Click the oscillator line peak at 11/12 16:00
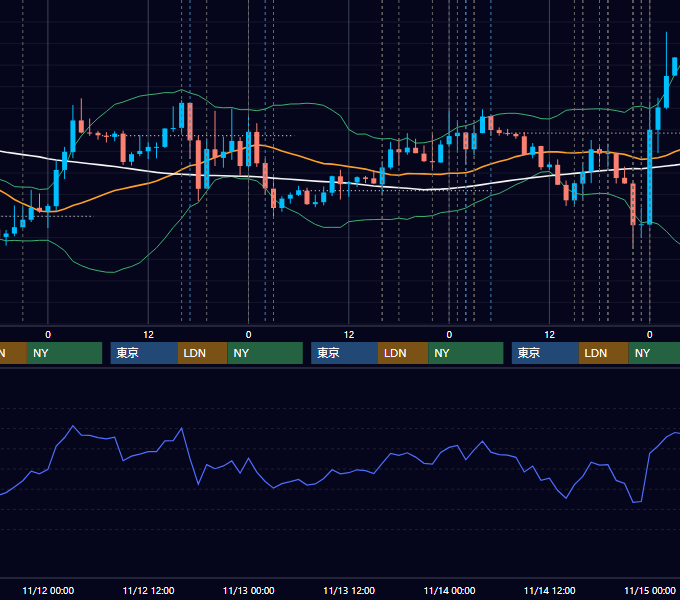Viewport: 680px width, 600px height. (181, 428)
